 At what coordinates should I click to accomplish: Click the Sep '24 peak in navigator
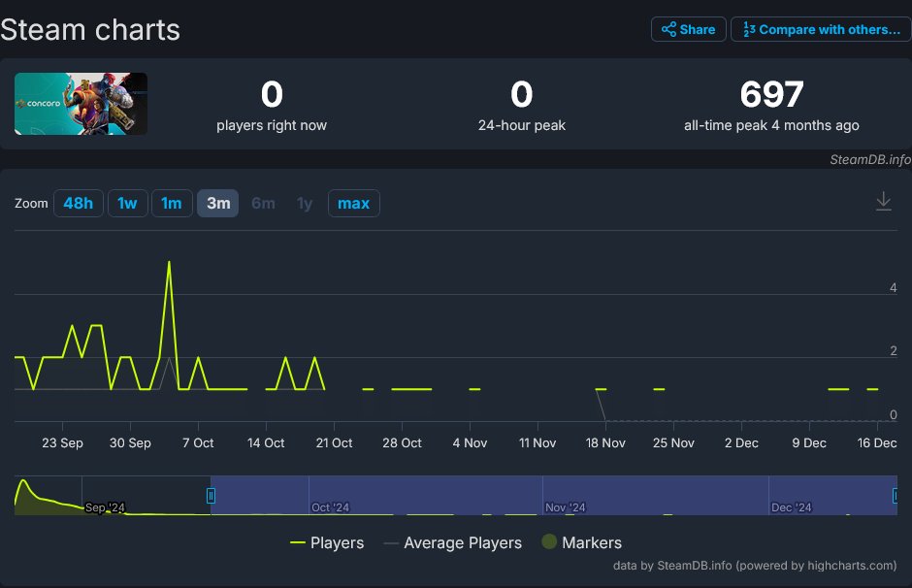pos(23,481)
